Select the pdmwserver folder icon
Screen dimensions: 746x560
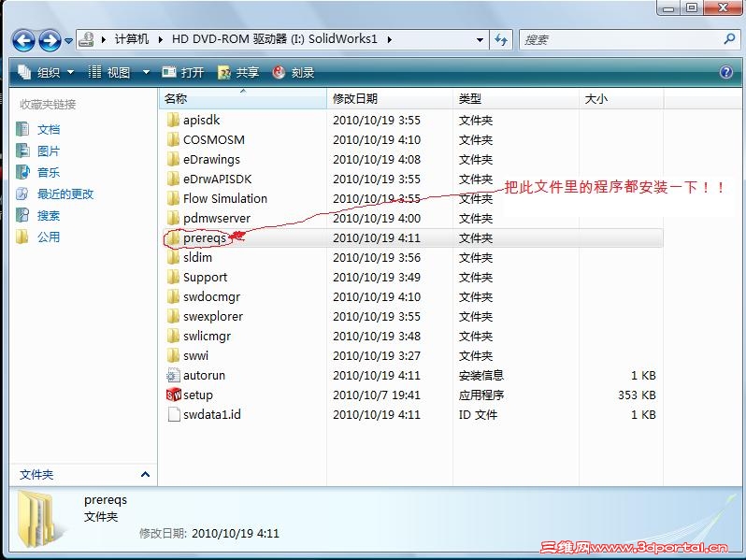pos(173,218)
